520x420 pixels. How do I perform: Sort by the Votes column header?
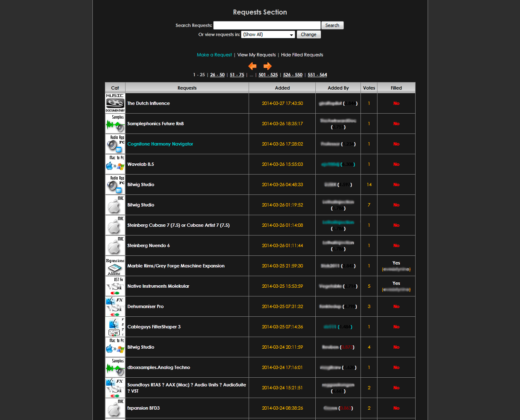[x=369, y=88]
